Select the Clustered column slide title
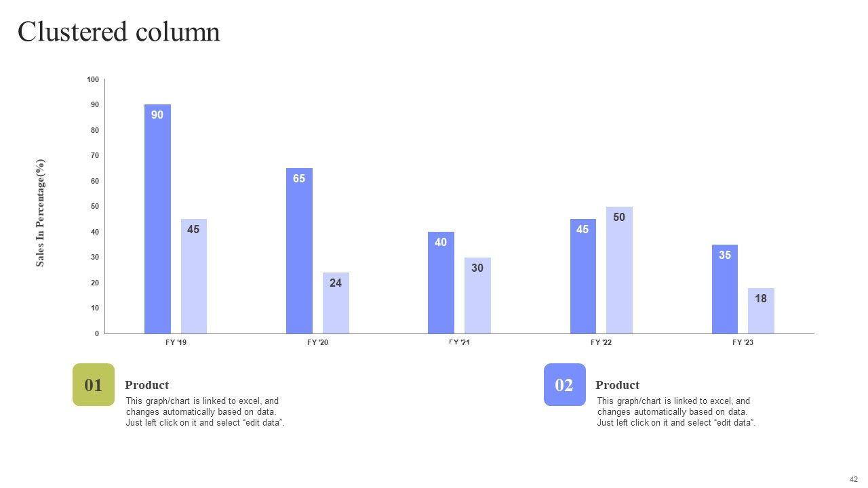Image resolution: width=868 pixels, height=488 pixels. tap(119, 32)
